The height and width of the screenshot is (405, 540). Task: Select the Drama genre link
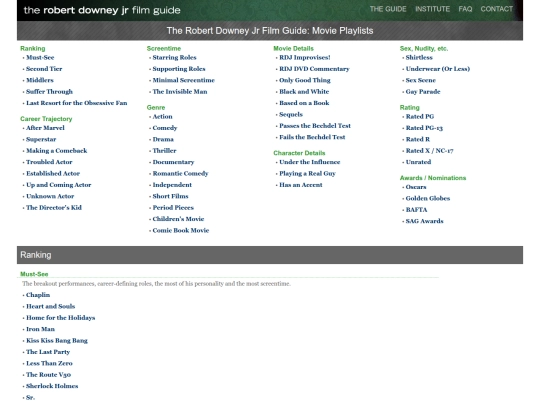[163, 139]
